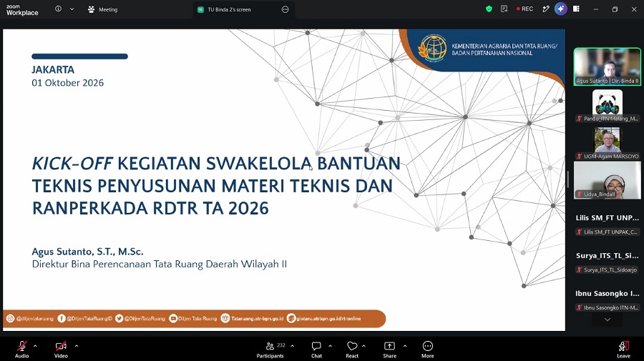The width and height of the screenshot is (644, 361).
Task: Open audio options chevron next to Audio
Action: 35,346
